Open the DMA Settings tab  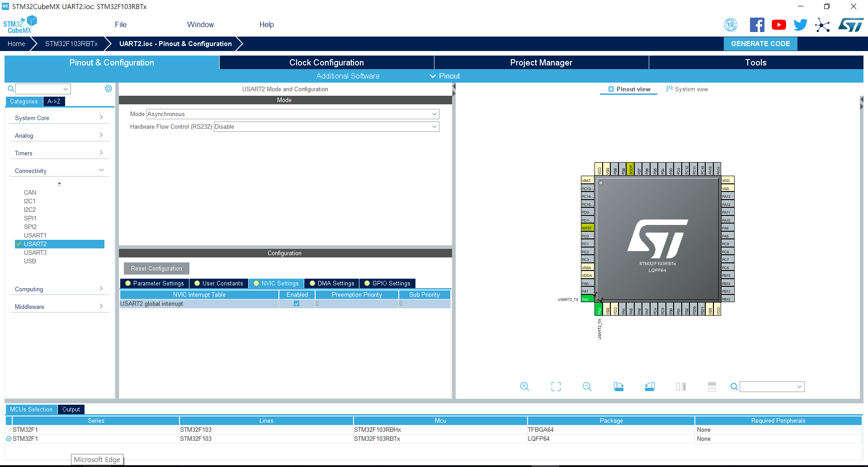[332, 283]
